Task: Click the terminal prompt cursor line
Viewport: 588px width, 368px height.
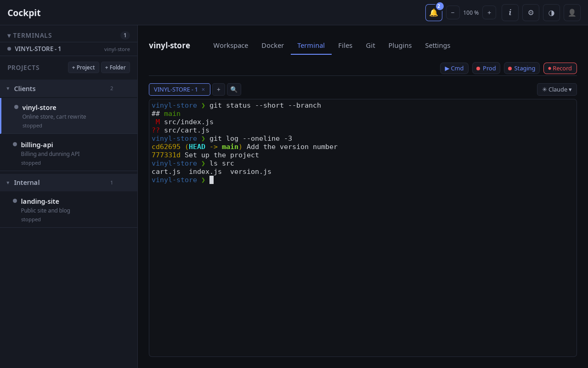Action: click(x=182, y=180)
